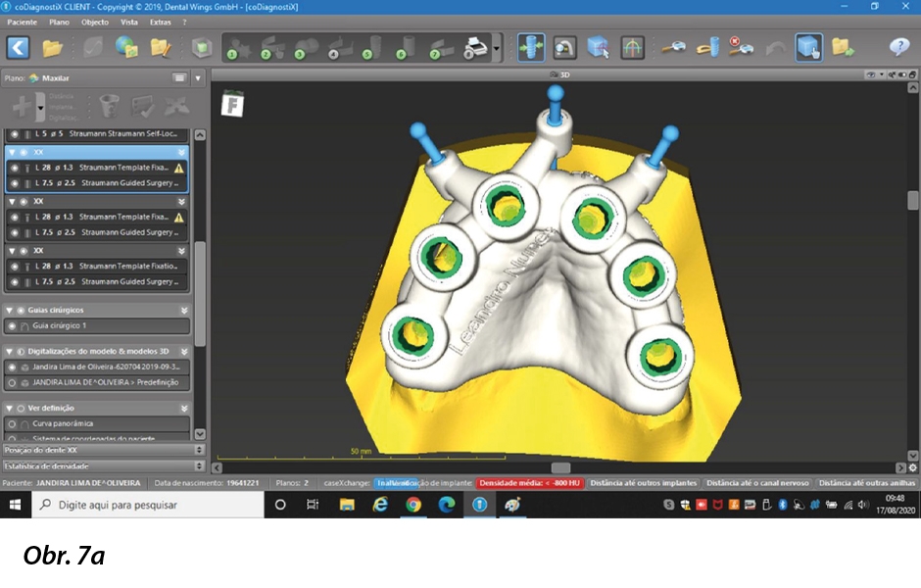Click double chevron on Guias cirúrgicos header
The height and width of the screenshot is (588, 921).
pyautogui.click(x=184, y=310)
